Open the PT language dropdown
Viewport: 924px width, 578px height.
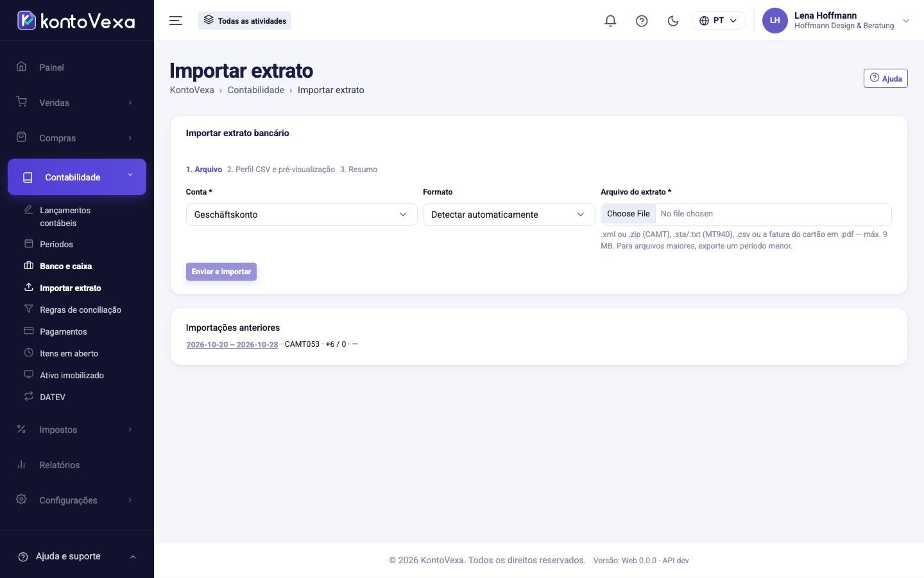[x=718, y=21]
